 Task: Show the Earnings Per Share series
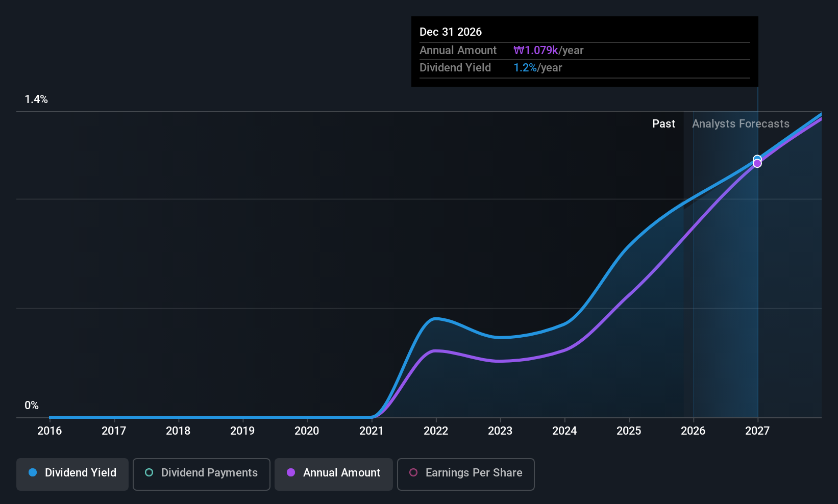click(x=465, y=474)
